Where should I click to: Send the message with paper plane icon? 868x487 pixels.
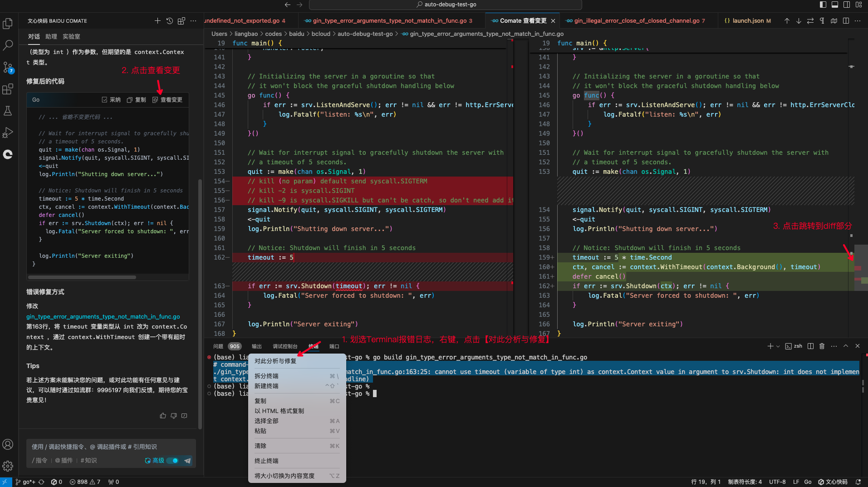pos(187,461)
